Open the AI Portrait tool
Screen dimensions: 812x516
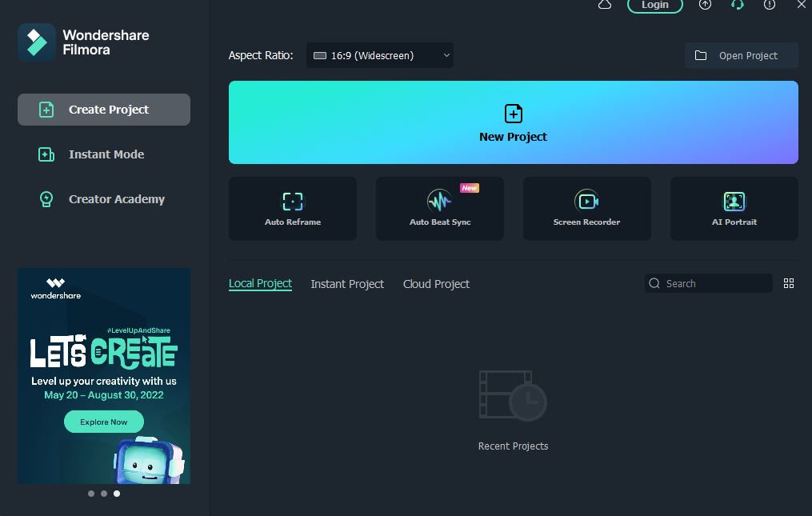(734, 208)
